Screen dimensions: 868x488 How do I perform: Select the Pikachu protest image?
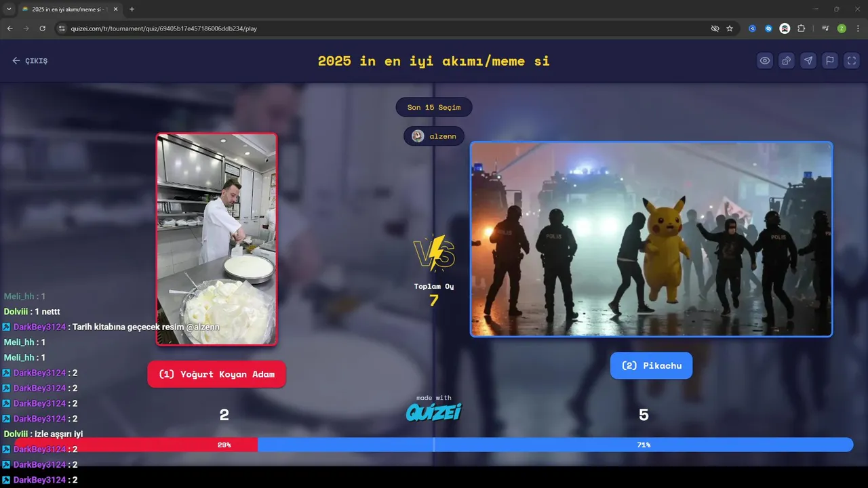click(x=651, y=239)
